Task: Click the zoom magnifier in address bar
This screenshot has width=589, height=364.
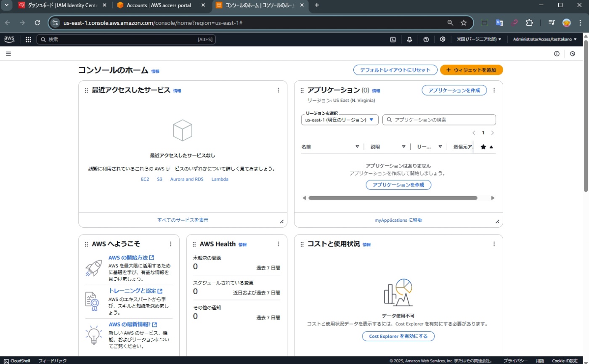Action: point(450,23)
